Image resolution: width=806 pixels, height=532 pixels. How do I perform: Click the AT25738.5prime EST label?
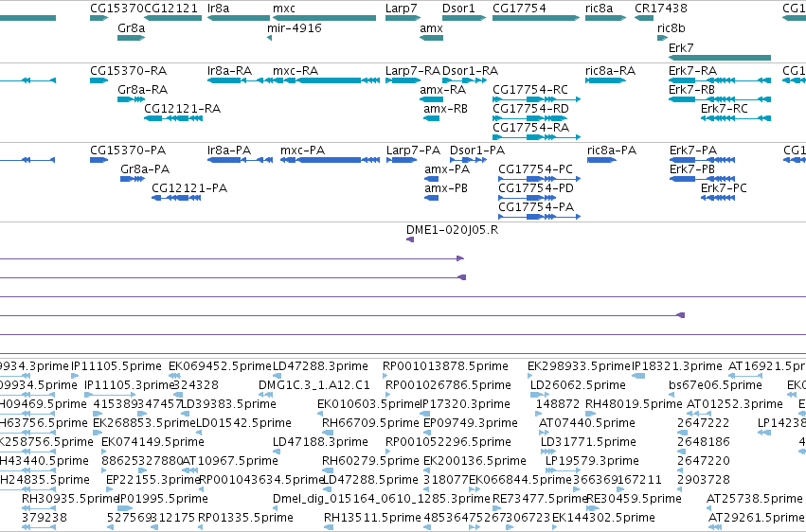[x=754, y=499]
